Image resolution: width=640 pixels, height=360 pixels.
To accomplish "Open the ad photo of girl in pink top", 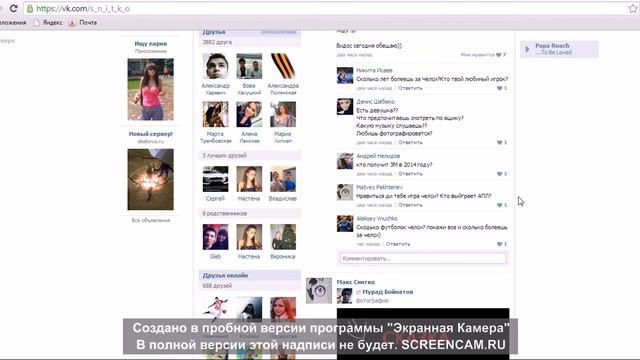I will [x=151, y=89].
